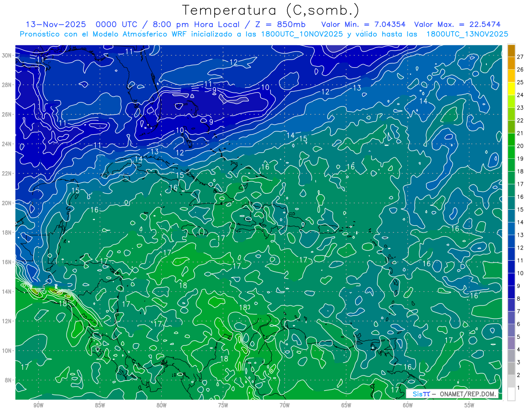Image resolution: width=532 pixels, height=411 pixels.
Task: Click the color bar swatch between 9 and 10
Action: point(512,280)
